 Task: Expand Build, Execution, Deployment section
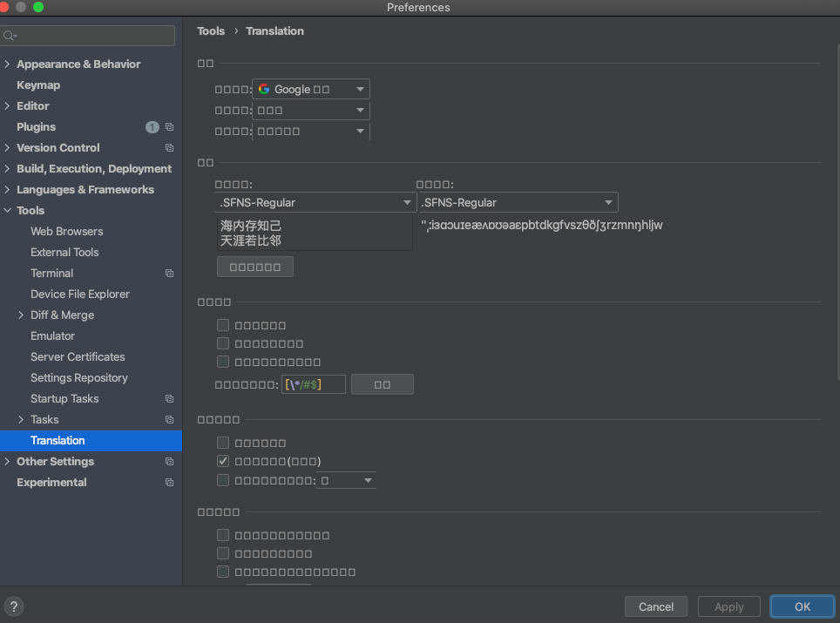[7, 168]
